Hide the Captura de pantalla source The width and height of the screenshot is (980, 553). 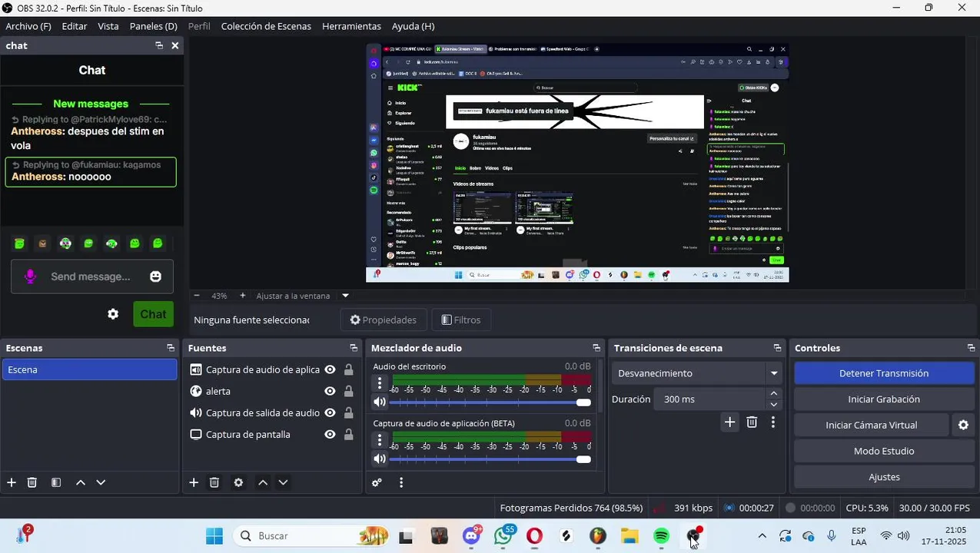[330, 434]
